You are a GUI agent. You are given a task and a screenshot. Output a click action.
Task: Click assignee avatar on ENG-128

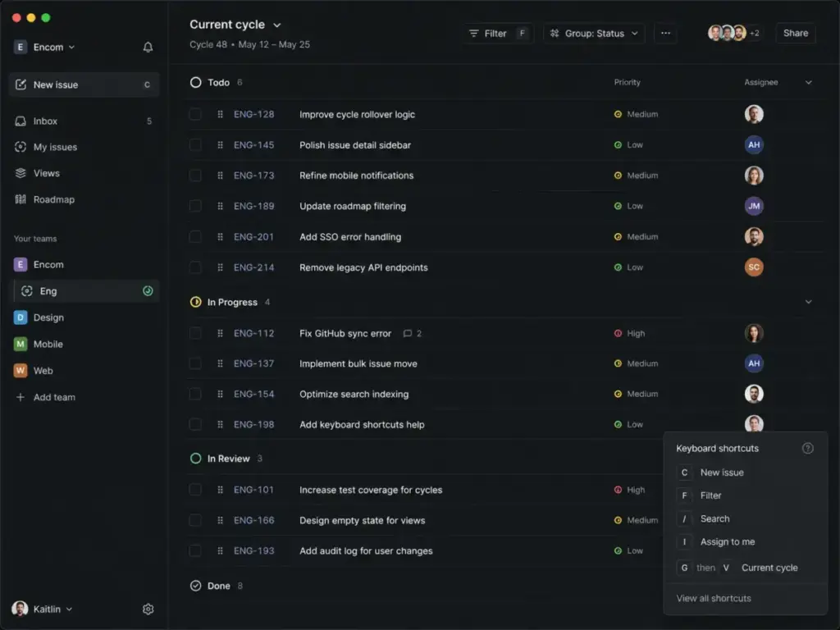click(754, 114)
